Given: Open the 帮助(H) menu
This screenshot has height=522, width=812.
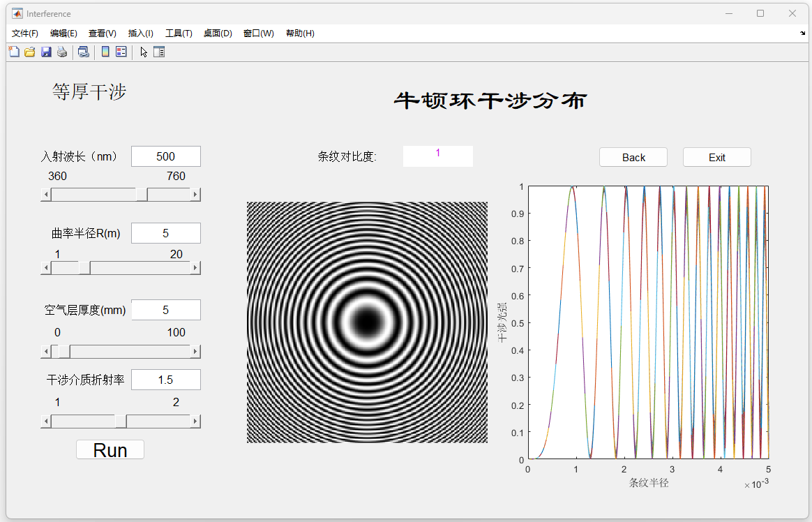Looking at the screenshot, I should [300, 33].
